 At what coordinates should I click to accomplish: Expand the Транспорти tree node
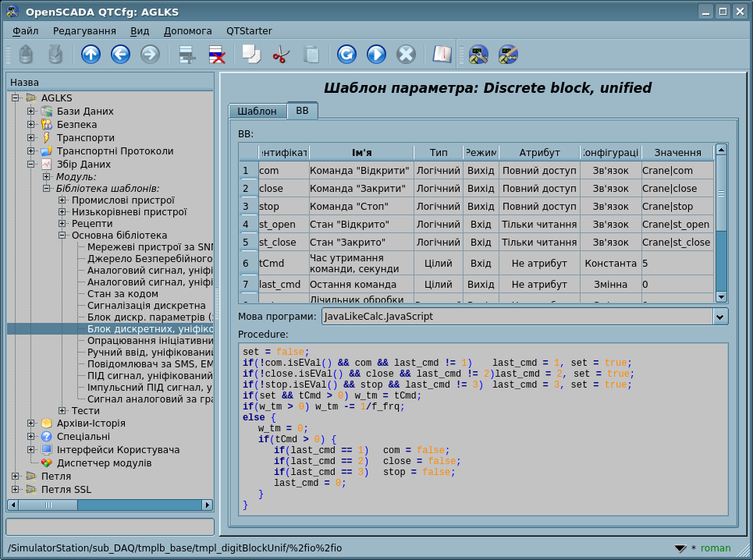coord(31,138)
